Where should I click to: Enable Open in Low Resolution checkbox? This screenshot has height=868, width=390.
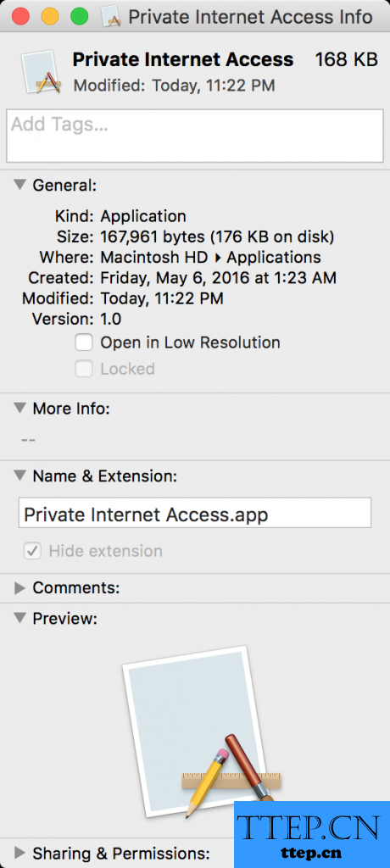coord(84,342)
